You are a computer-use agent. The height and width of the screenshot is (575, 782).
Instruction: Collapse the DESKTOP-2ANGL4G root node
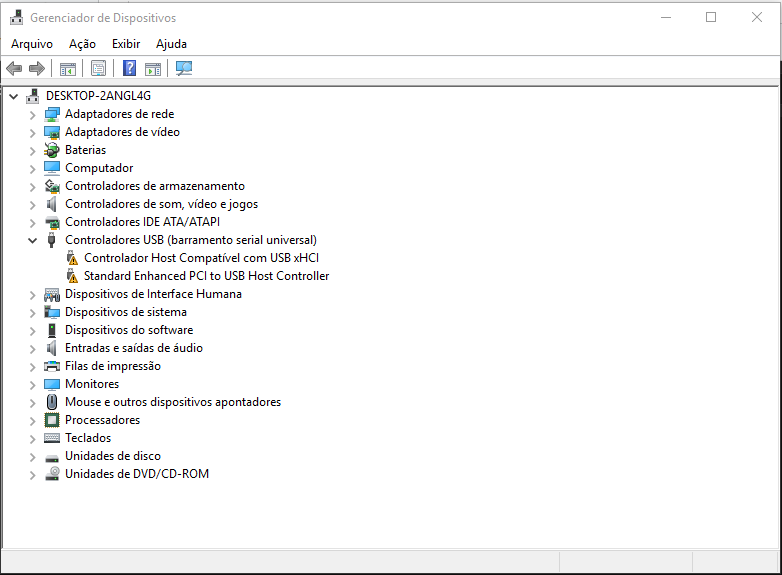[x=13, y=96]
